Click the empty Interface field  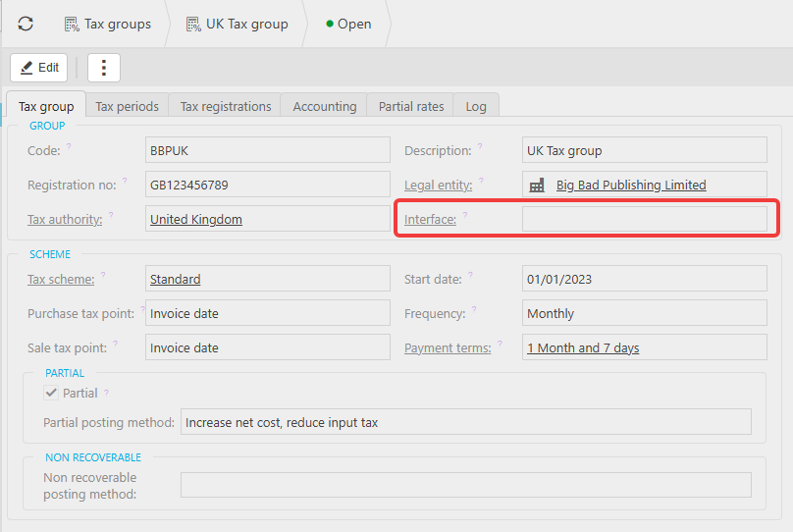pos(644,219)
